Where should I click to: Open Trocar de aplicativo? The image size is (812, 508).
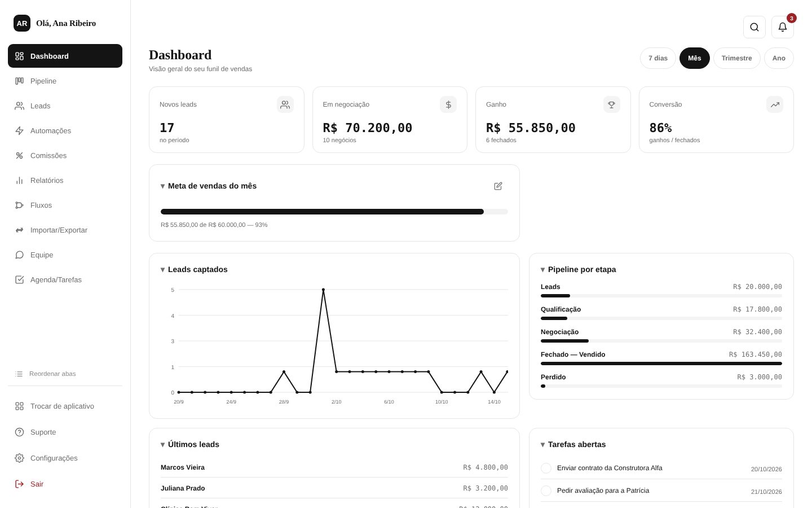[65, 406]
